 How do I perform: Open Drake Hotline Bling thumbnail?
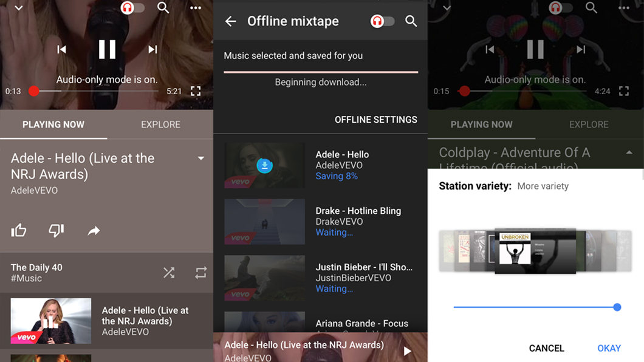pyautogui.click(x=264, y=222)
